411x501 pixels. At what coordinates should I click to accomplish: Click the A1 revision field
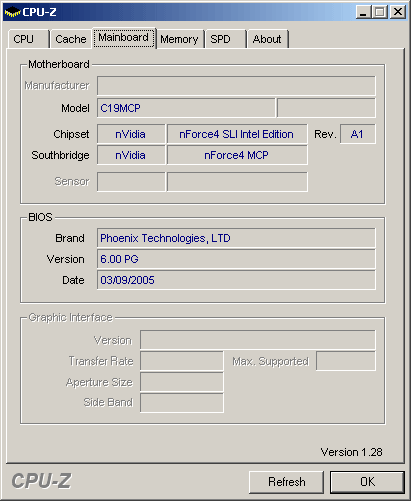[x=357, y=134]
